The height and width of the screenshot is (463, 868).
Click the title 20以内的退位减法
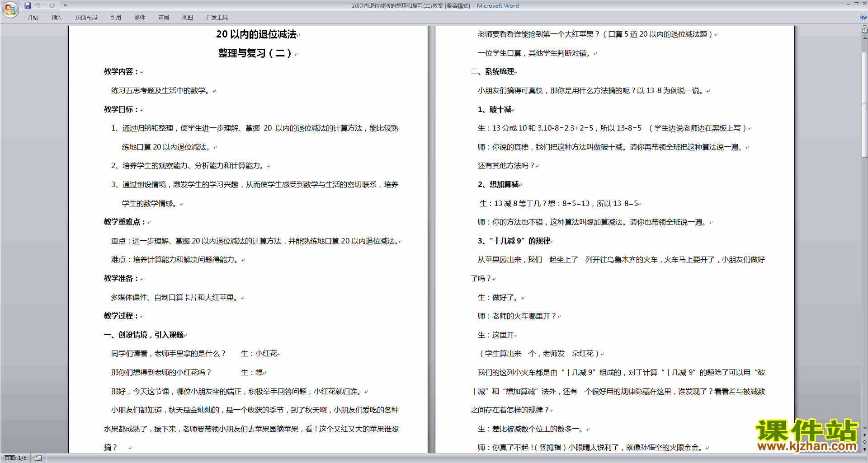tap(256, 34)
